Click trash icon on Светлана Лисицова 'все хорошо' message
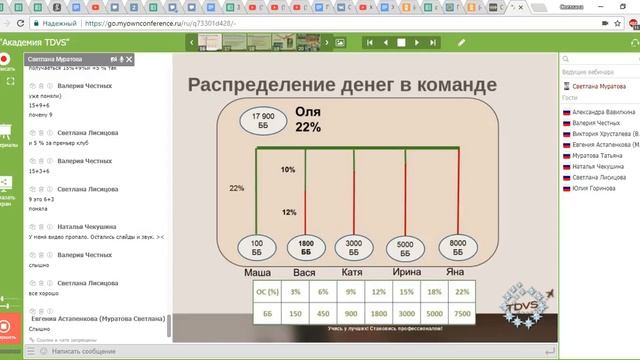 [41, 283]
